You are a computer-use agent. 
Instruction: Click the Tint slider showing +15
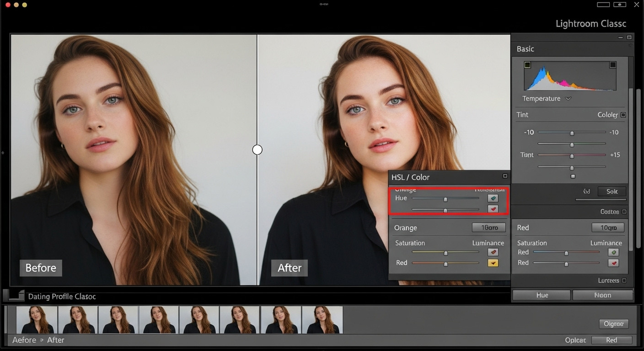(x=572, y=155)
